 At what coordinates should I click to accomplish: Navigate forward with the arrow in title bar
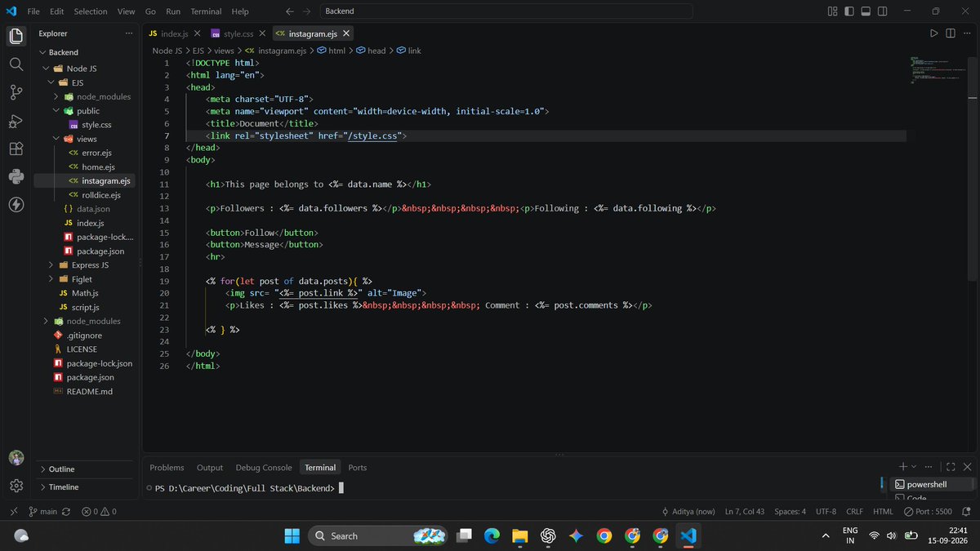[307, 11]
